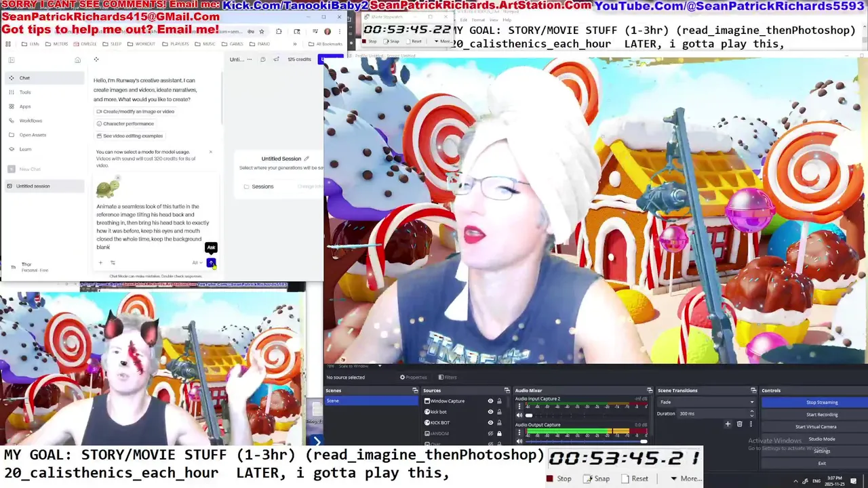This screenshot has height=488, width=868.
Task: Open the SLEEP bookmarks folder
Action: (112, 44)
